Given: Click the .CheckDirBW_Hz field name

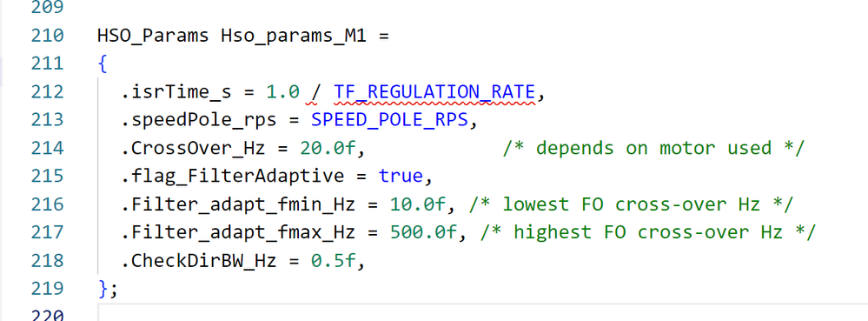Looking at the screenshot, I should coord(198,261).
